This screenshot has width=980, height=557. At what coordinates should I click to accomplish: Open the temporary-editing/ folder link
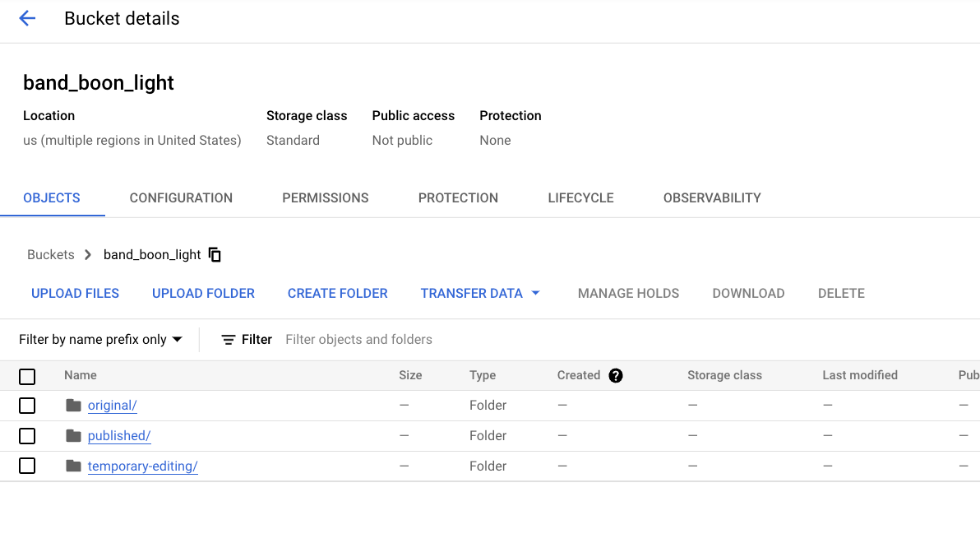tap(142, 465)
